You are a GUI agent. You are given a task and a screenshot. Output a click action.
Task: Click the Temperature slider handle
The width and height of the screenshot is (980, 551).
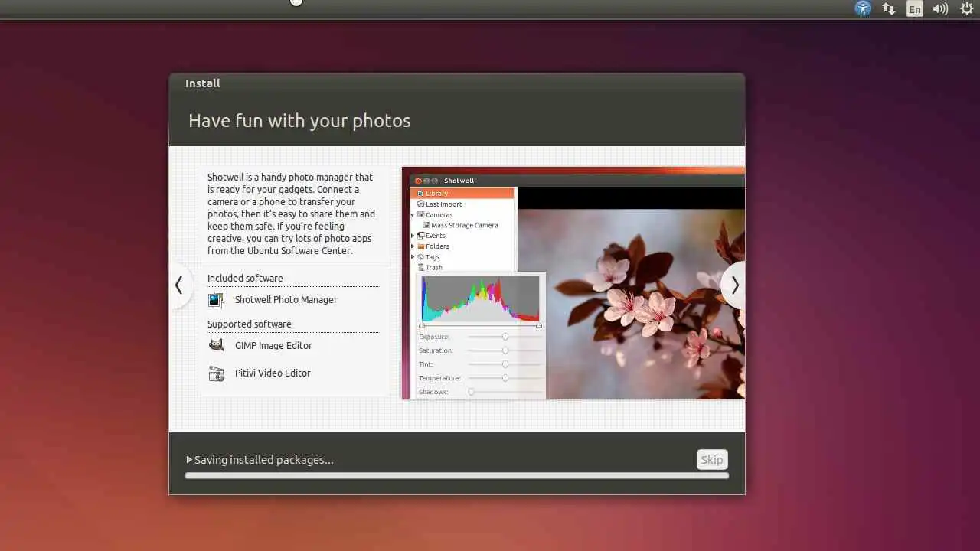tap(505, 378)
